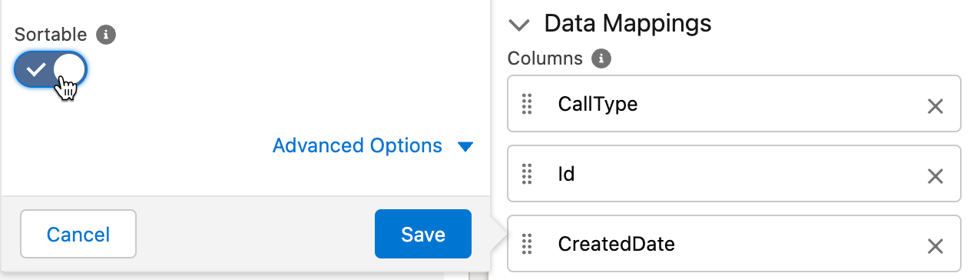Expand Advanced Options link
Screen dimensions: 980x280
pyautogui.click(x=357, y=145)
